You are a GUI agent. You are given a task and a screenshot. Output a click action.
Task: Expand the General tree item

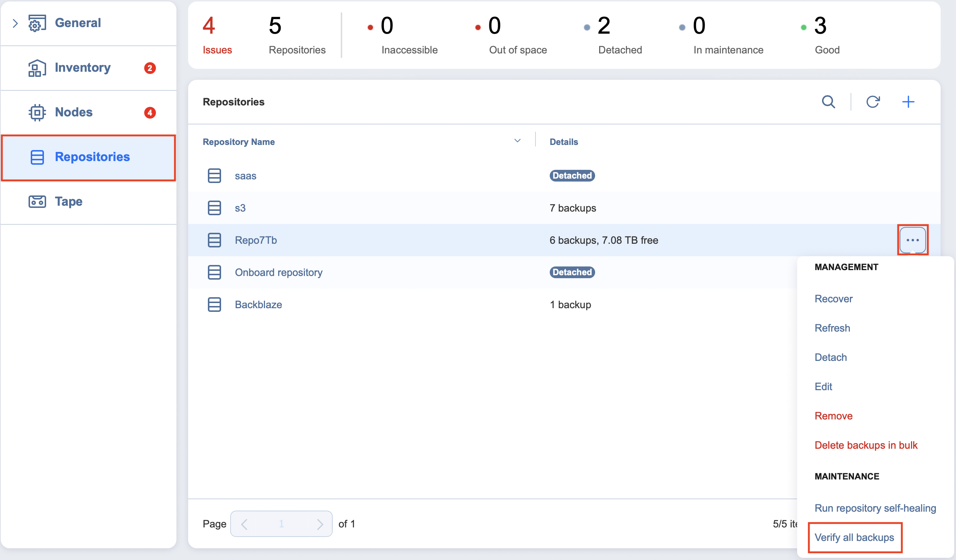(15, 23)
